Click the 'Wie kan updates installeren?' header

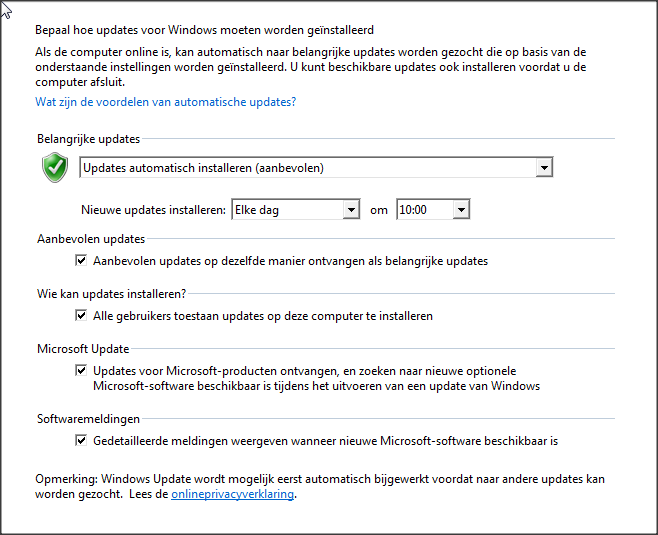[x=112, y=294]
